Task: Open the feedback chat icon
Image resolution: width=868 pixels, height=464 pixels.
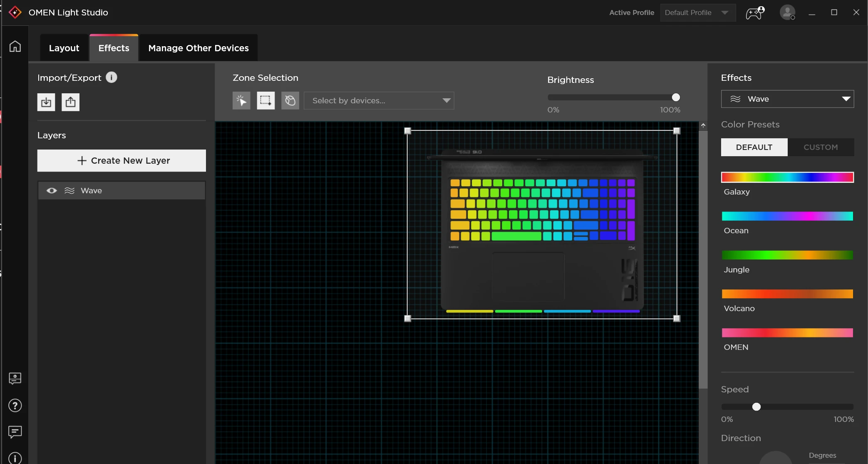Action: tap(15, 432)
